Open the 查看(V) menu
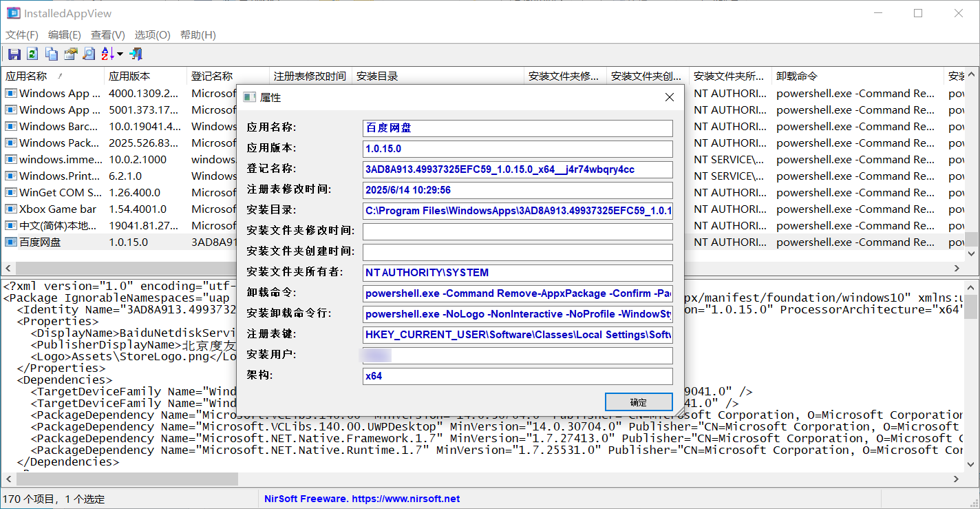 tap(108, 34)
